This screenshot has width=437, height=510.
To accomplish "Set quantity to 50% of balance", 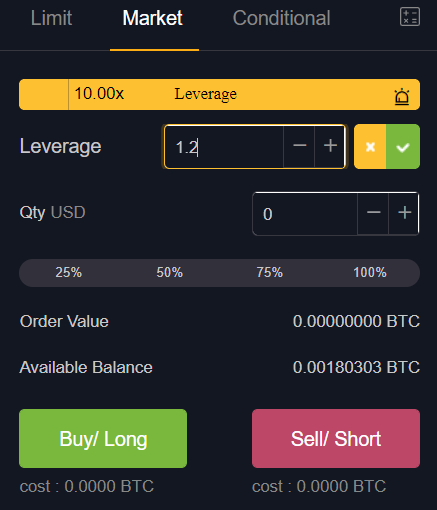I will click(x=170, y=273).
